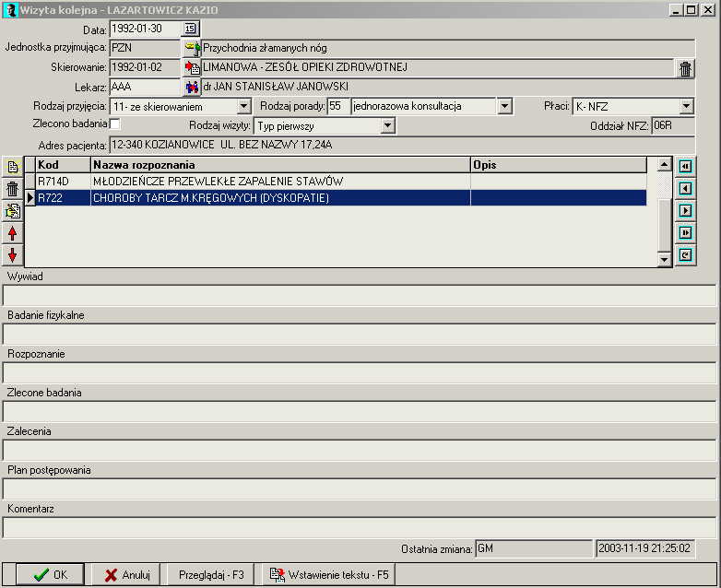The image size is (721, 588).
Task: Click the Ostatnia zmiana user field GM
Action: click(534, 548)
